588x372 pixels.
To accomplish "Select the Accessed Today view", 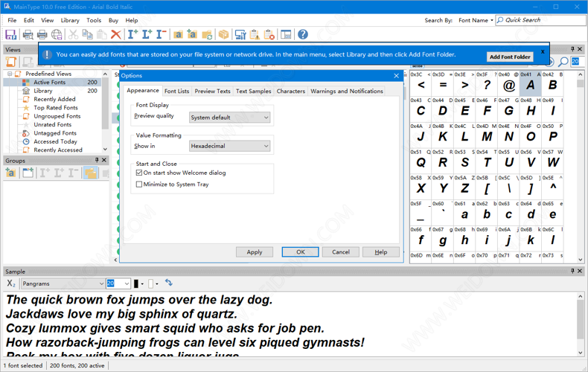I will coord(56,141).
